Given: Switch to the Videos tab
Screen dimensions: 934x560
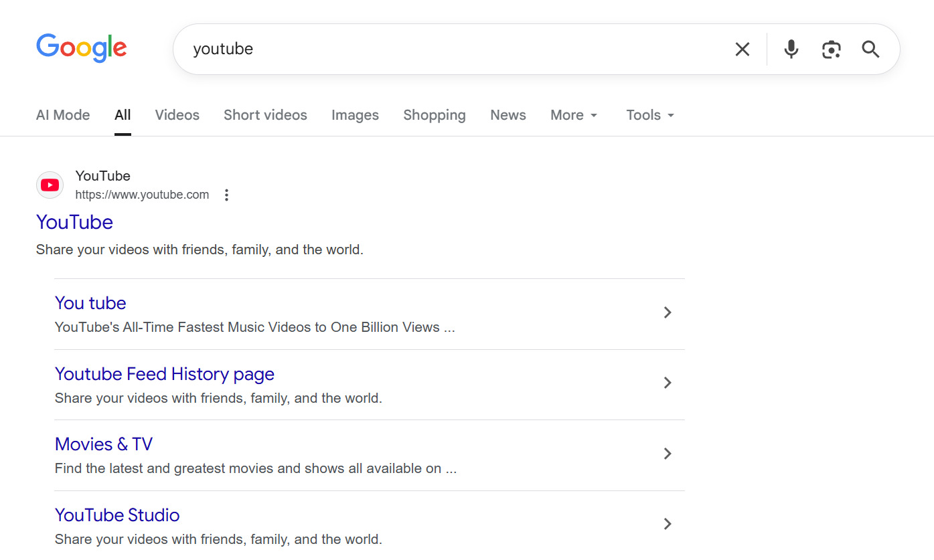Looking at the screenshot, I should 177,114.
